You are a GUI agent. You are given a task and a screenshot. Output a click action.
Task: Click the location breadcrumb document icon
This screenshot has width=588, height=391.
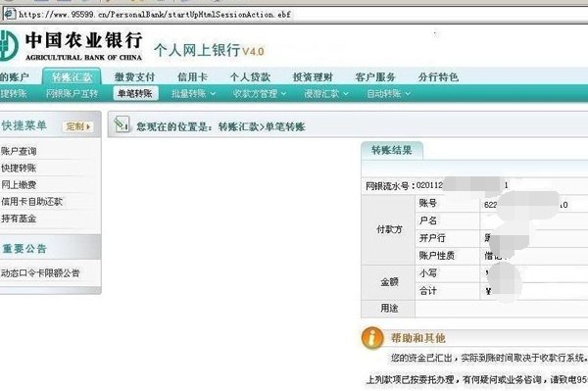click(122, 124)
